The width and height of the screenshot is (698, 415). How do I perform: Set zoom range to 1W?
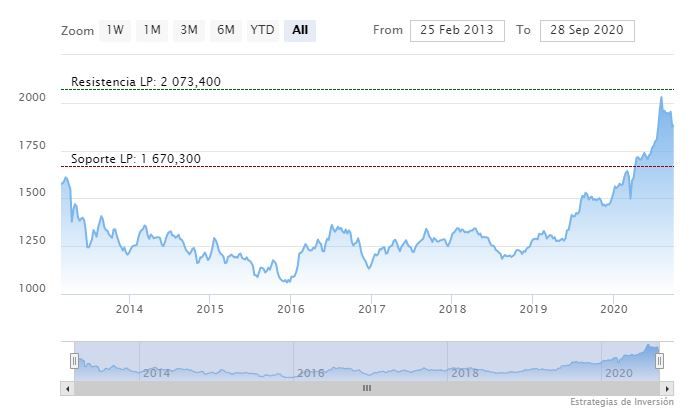(116, 30)
